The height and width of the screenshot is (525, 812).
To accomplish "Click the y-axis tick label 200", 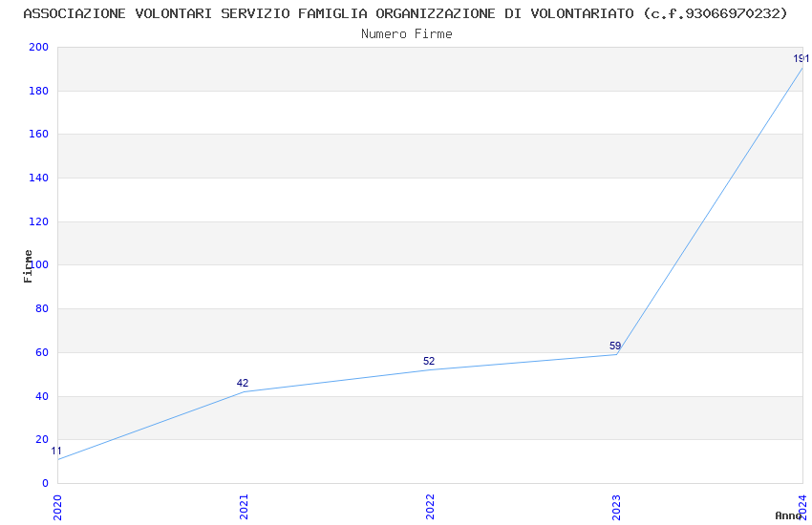I will pos(38,47).
